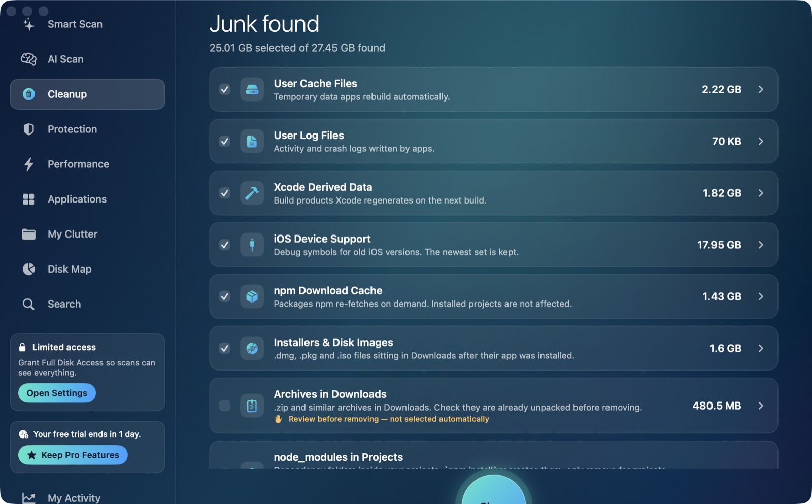Open Xcode Derived Data details chevron

click(761, 193)
